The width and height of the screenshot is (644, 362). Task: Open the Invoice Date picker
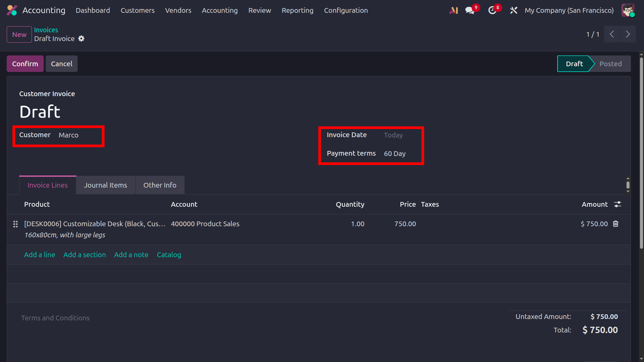393,135
